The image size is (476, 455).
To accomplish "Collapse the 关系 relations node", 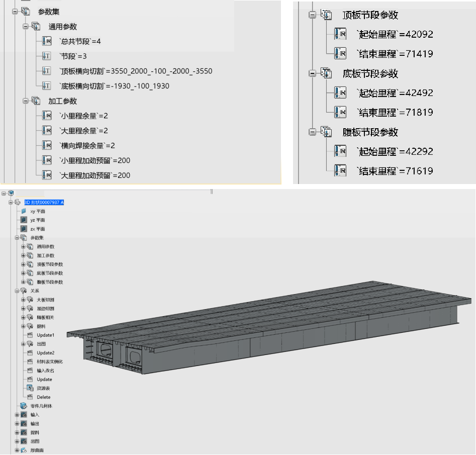I will click(17, 291).
